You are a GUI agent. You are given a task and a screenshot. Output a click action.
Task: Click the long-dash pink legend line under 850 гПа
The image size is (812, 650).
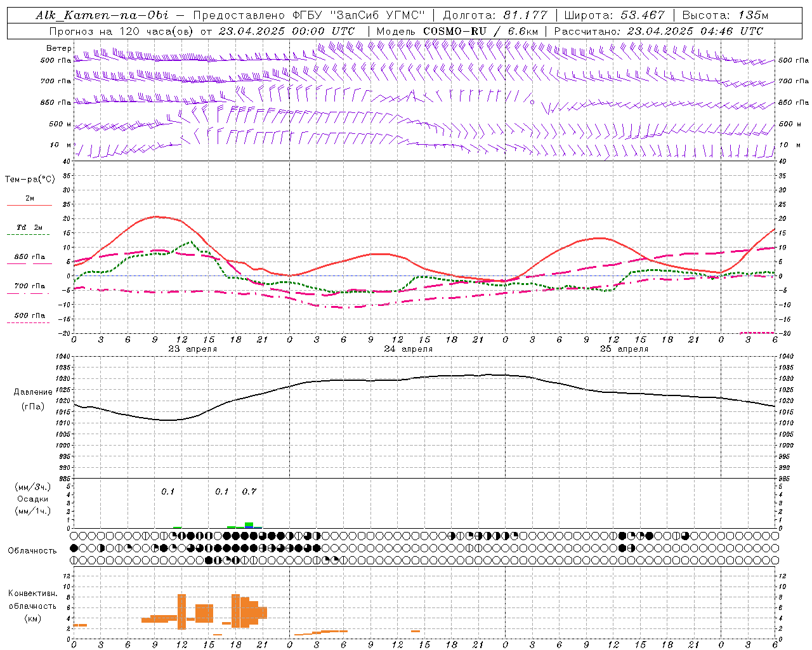point(29,263)
